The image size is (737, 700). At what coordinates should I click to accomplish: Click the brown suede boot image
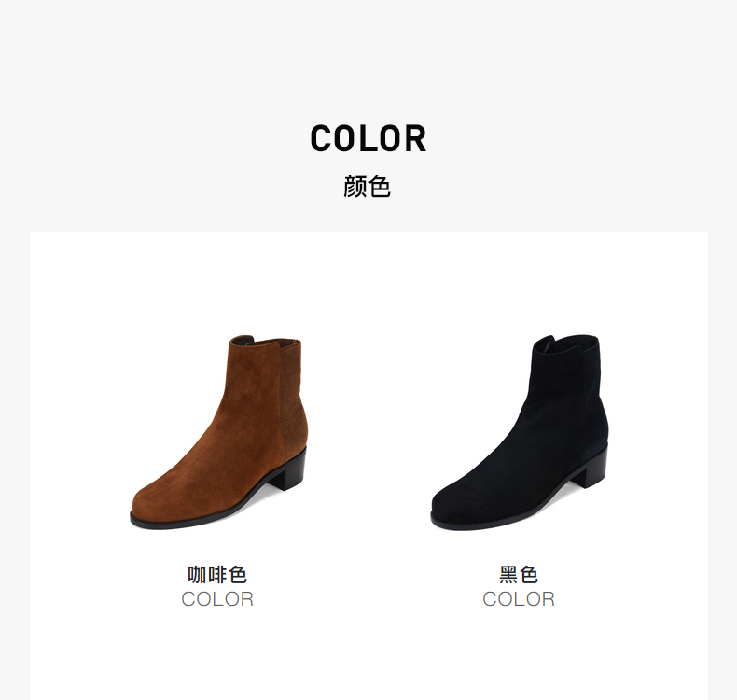click(x=218, y=432)
